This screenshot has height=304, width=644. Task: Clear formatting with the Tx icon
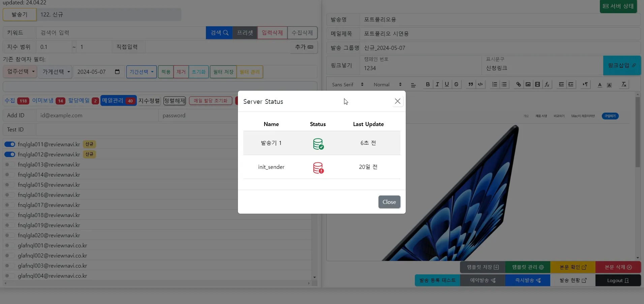point(624,84)
